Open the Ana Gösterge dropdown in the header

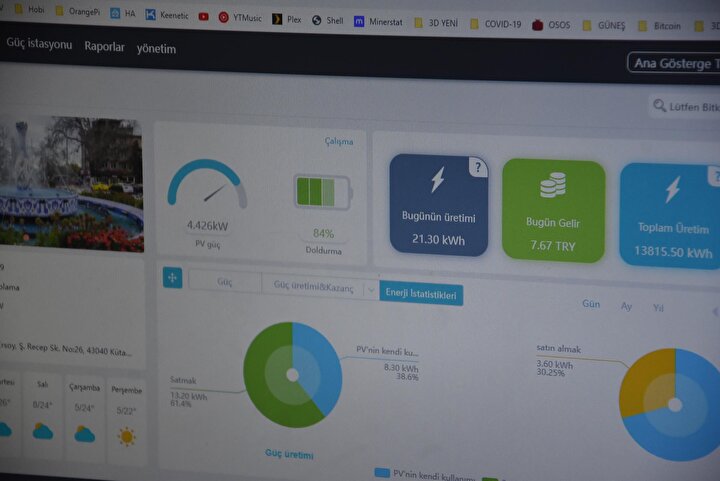[x=673, y=63]
